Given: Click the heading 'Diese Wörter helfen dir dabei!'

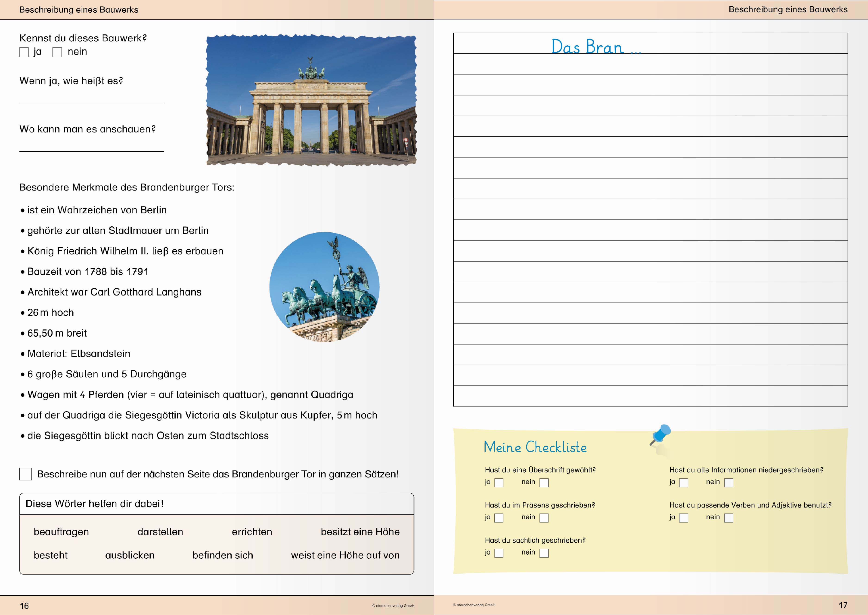Looking at the screenshot, I should pyautogui.click(x=95, y=504).
